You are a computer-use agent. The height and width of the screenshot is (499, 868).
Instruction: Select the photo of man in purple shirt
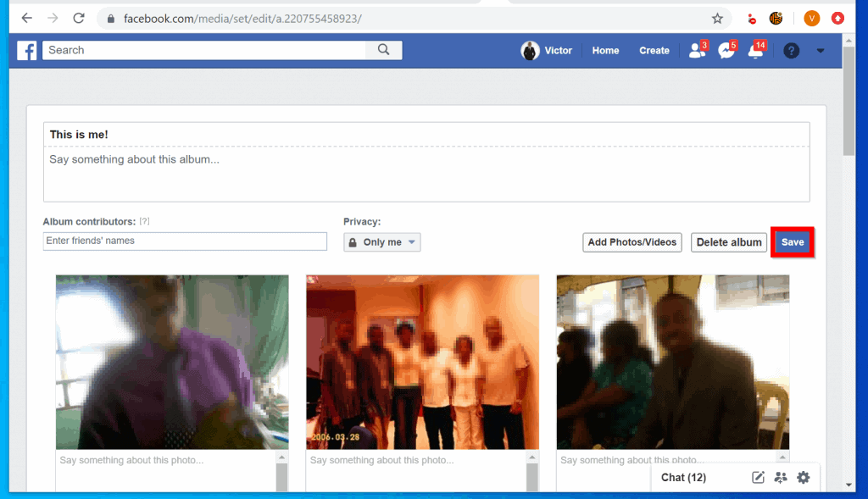tap(172, 362)
